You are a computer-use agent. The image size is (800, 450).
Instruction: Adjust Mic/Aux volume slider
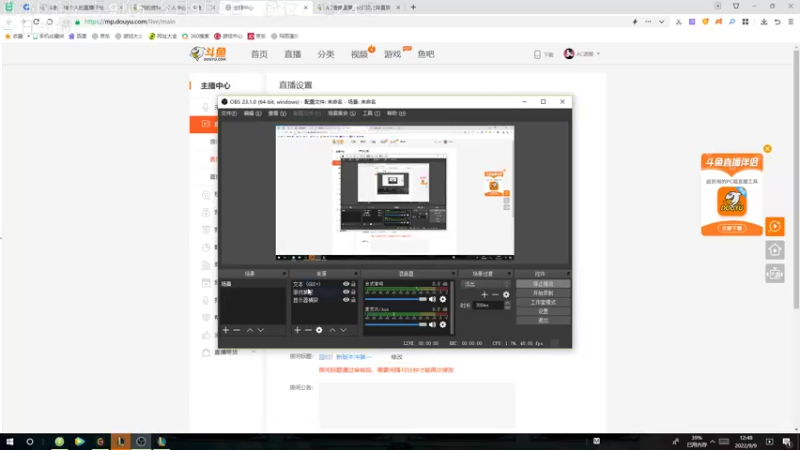396,324
